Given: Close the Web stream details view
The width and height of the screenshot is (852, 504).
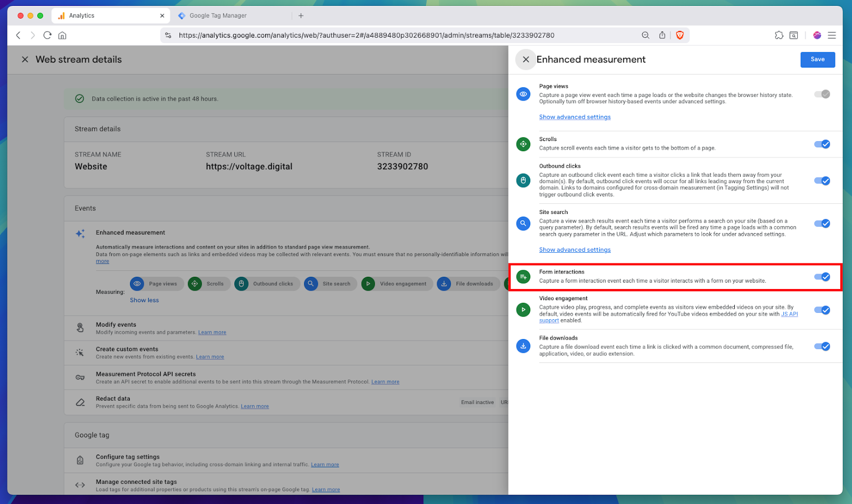Looking at the screenshot, I should 25,60.
